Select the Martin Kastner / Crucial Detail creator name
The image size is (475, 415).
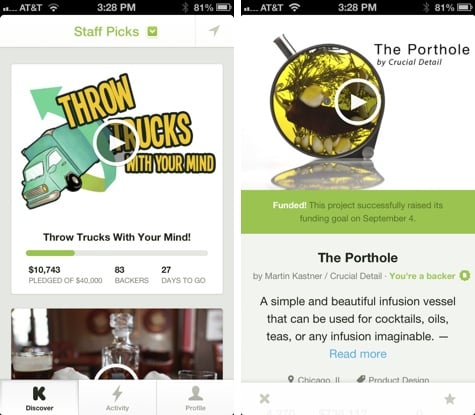(x=323, y=276)
